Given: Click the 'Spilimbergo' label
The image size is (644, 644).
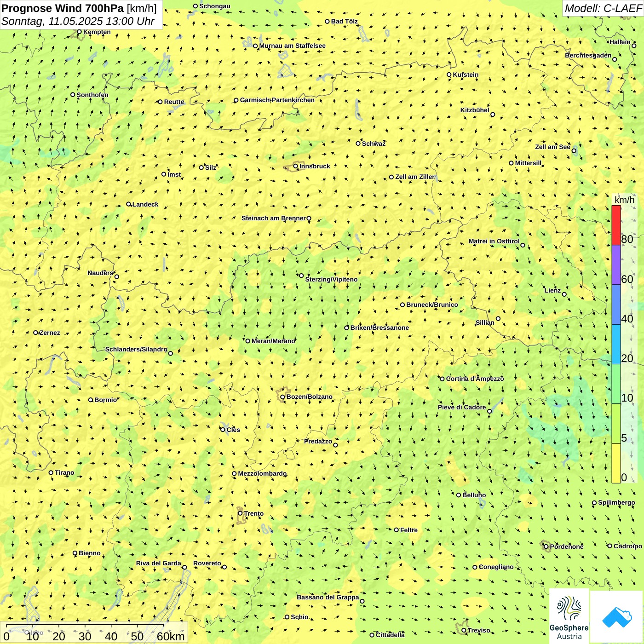Looking at the screenshot, I should tap(616, 502).
